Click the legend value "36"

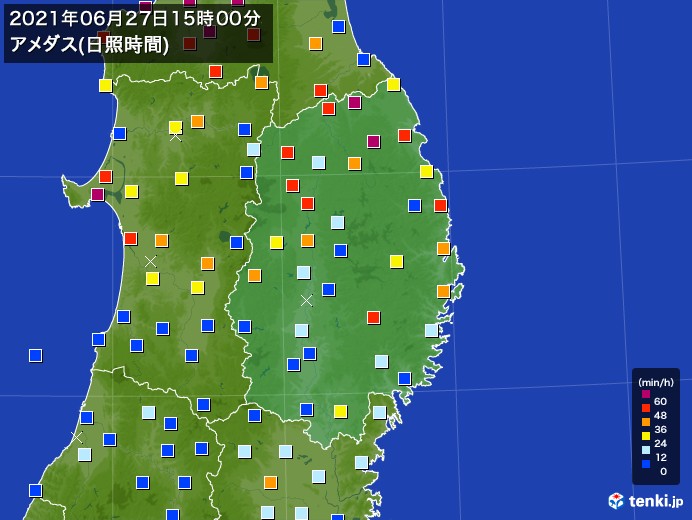660,429
